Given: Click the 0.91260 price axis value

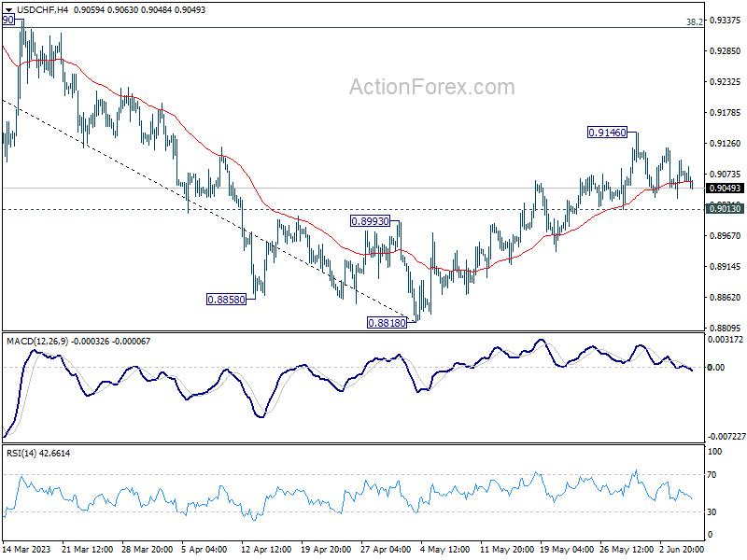Looking at the screenshot, I should coord(726,144).
